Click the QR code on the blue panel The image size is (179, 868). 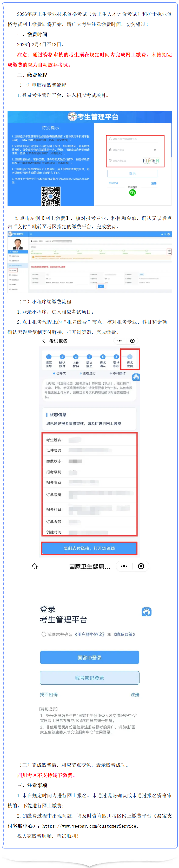tap(50, 196)
